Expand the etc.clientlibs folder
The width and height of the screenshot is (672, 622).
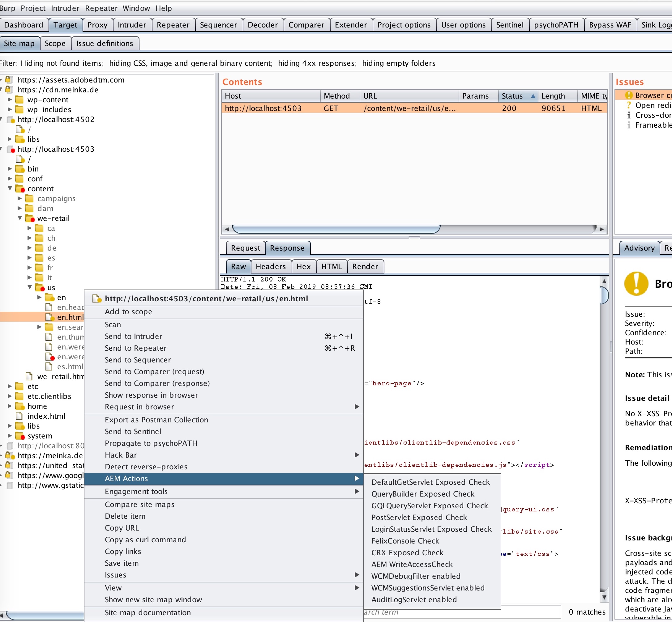10,396
